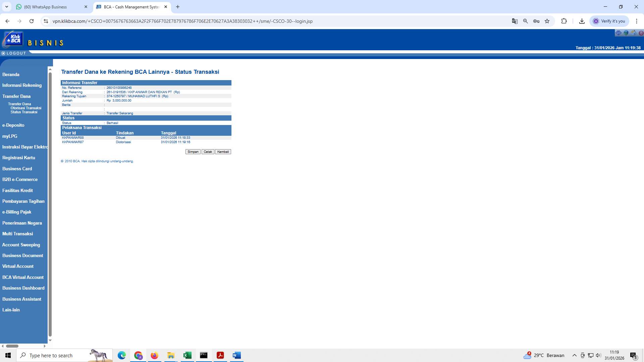Open the Downloads icon in toolbar
Screen dimensions: 644x362
(582, 21)
